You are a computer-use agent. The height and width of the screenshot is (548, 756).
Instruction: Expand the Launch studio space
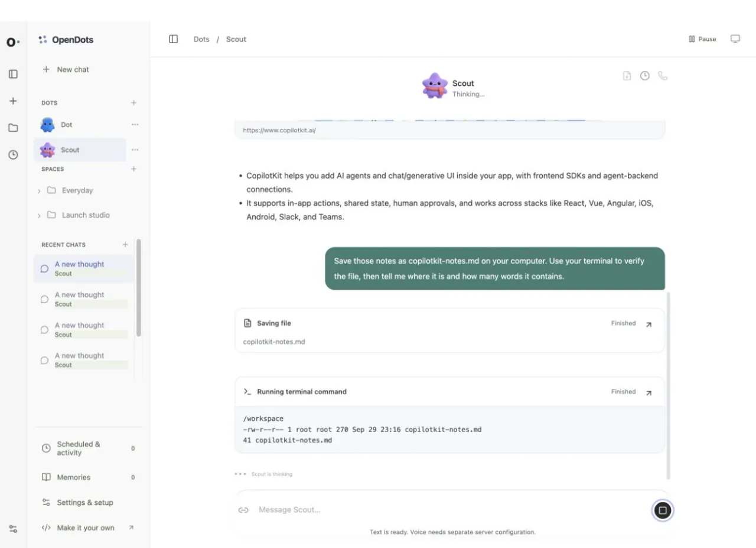pyautogui.click(x=39, y=216)
